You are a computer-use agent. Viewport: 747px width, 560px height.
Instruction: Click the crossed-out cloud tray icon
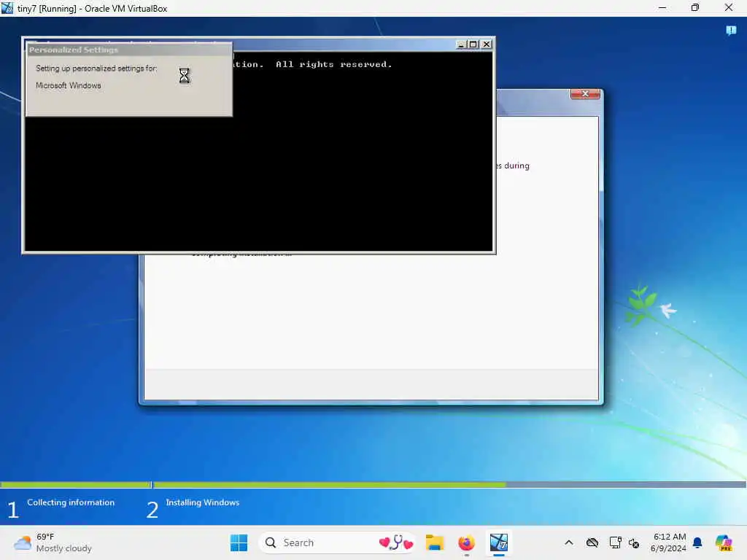pyautogui.click(x=592, y=542)
